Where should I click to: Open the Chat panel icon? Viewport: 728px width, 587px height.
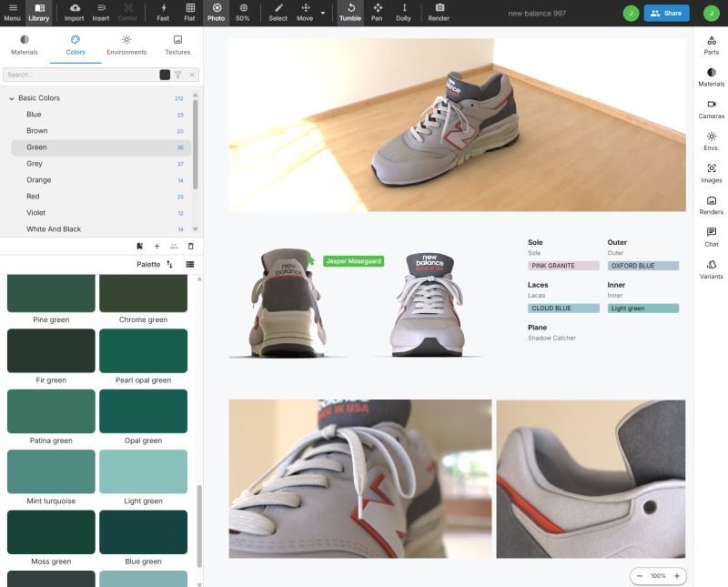coord(711,238)
